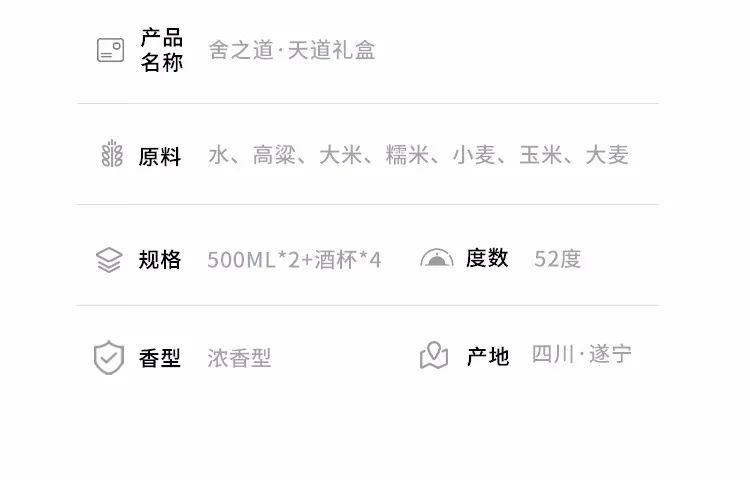This screenshot has height=480, width=750.
Task: Click the 四川·遂宁 origin value
Action: pos(582,354)
